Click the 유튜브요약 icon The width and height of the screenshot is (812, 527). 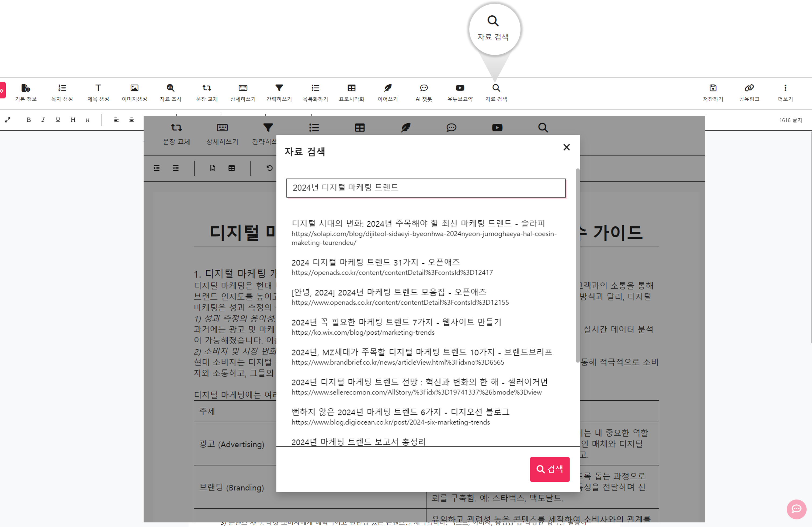(460, 92)
